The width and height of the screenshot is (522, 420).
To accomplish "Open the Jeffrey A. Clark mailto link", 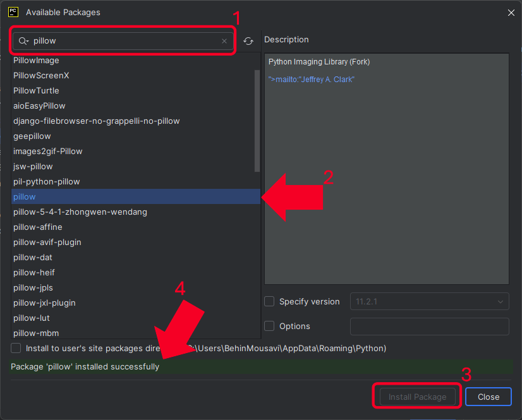I will tap(312, 80).
